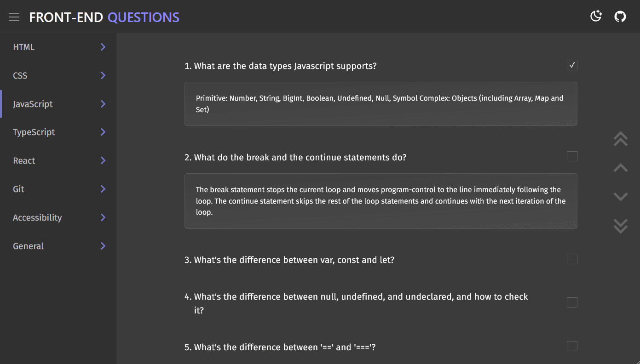The width and height of the screenshot is (640, 364).
Task: Expand the Git section chevron
Action: pyautogui.click(x=103, y=189)
